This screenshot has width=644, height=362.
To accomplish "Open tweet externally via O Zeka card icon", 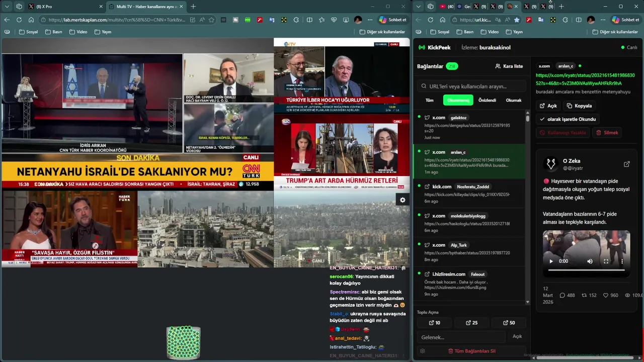I will [626, 164].
